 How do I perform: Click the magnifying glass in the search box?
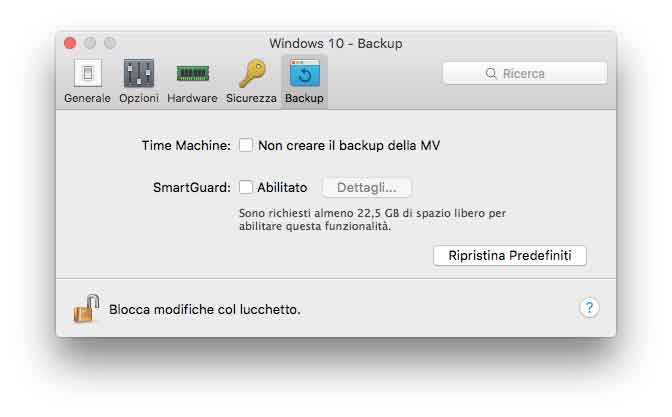[x=490, y=73]
